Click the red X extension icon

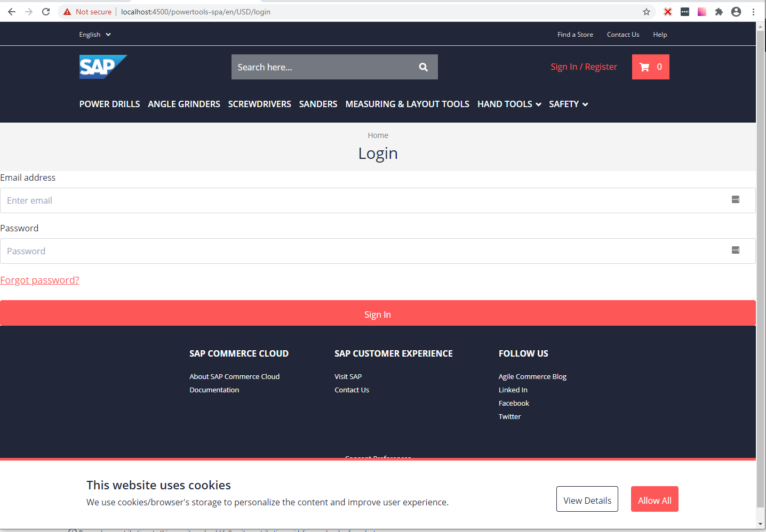click(x=668, y=12)
